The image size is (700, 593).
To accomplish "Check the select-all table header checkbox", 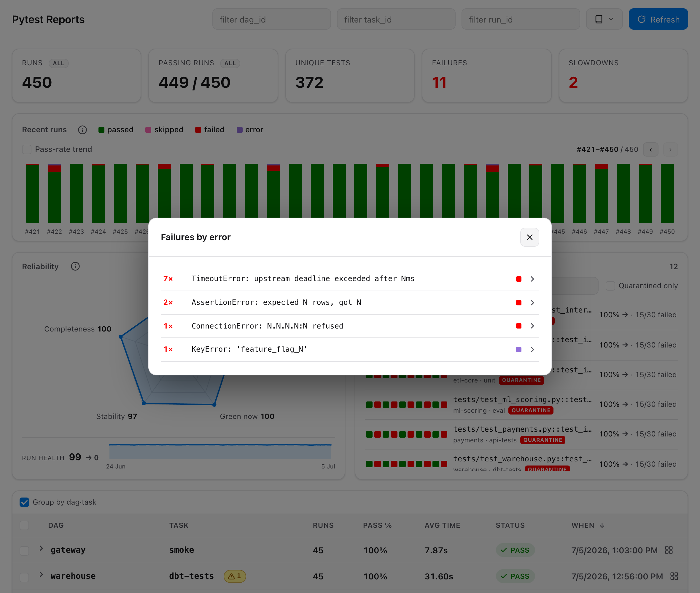I will tap(24, 525).
